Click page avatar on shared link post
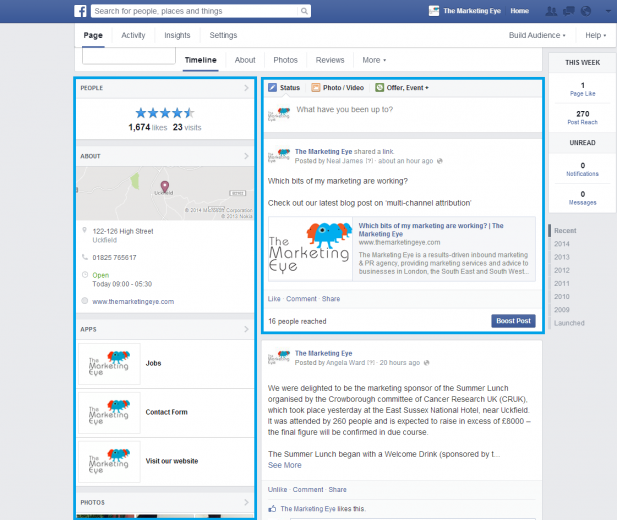Viewport: 617px width, 520px height. click(279, 155)
